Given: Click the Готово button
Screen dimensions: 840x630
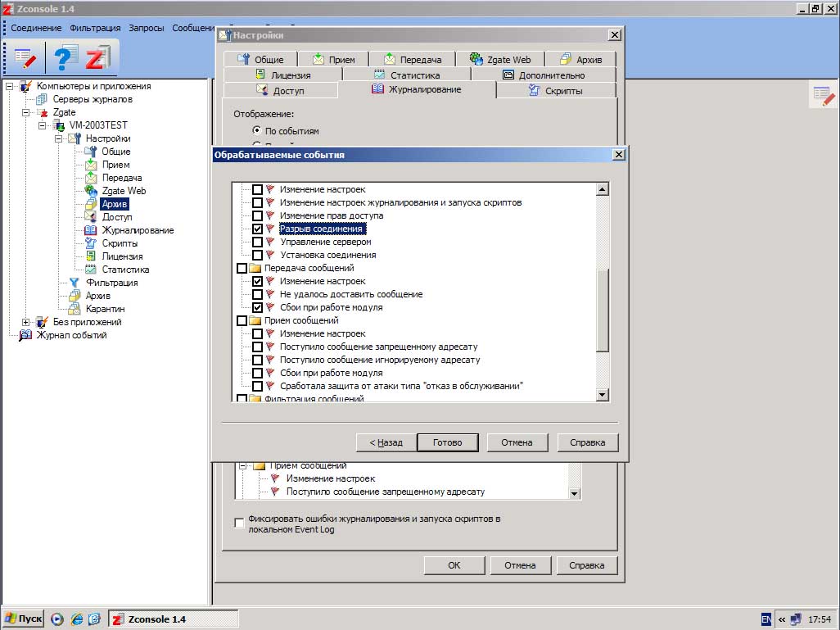Looking at the screenshot, I should pos(447,442).
